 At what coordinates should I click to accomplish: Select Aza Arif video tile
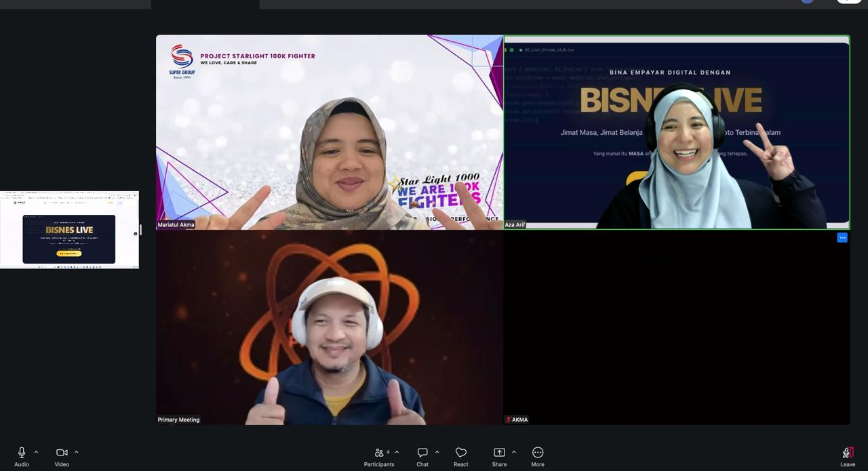[x=677, y=132]
